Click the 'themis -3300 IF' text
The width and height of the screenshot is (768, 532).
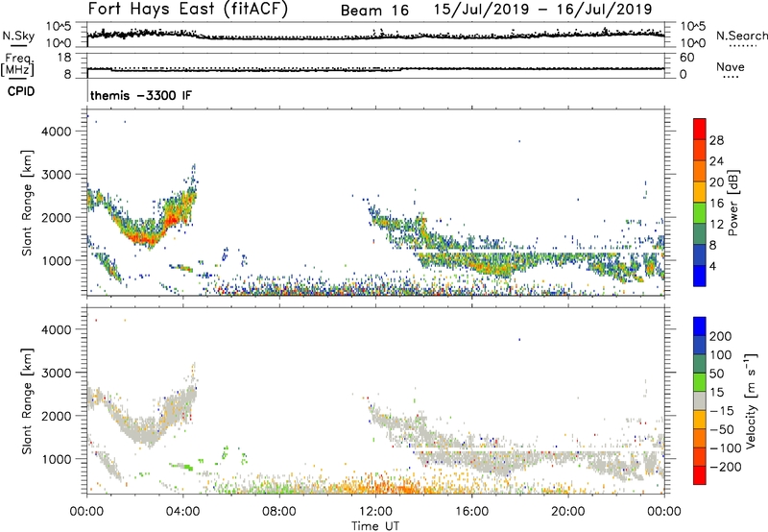click(141, 95)
